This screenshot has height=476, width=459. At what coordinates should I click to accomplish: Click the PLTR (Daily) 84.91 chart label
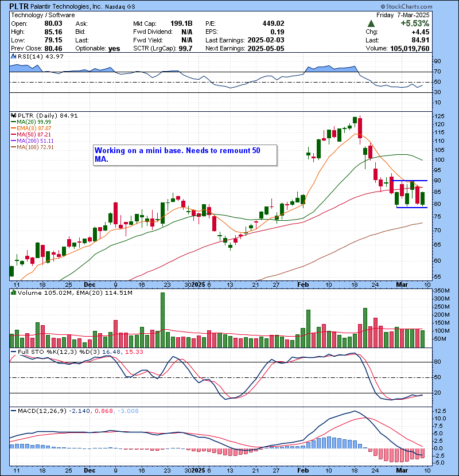(x=48, y=116)
